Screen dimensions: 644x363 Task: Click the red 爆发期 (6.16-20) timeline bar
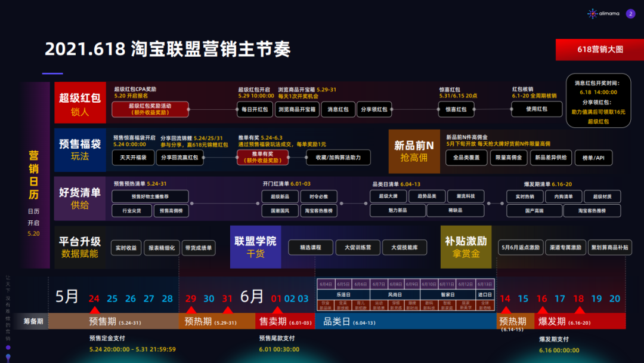click(x=580, y=321)
